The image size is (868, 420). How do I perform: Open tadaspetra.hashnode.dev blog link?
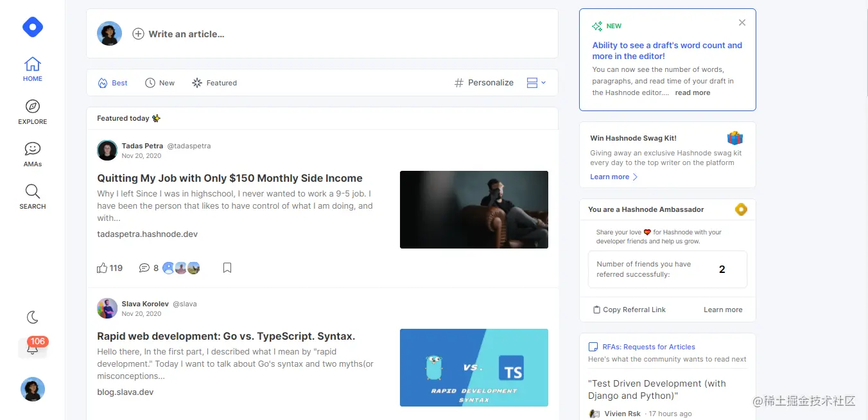[148, 234]
